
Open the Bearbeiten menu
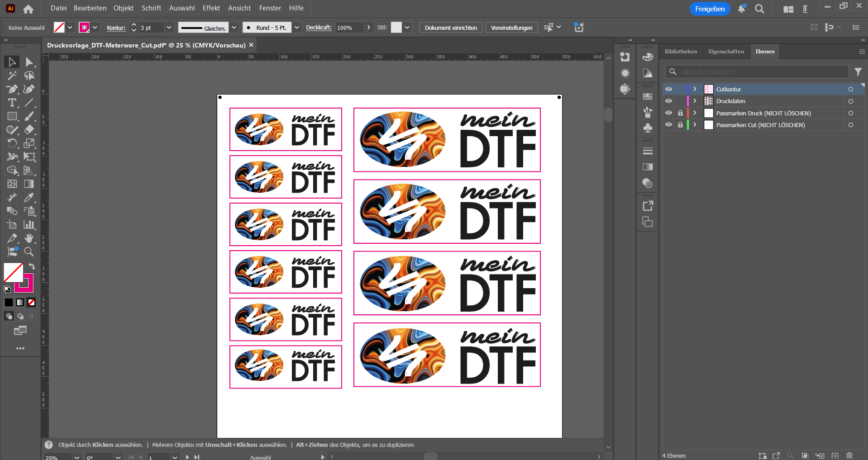coord(90,8)
